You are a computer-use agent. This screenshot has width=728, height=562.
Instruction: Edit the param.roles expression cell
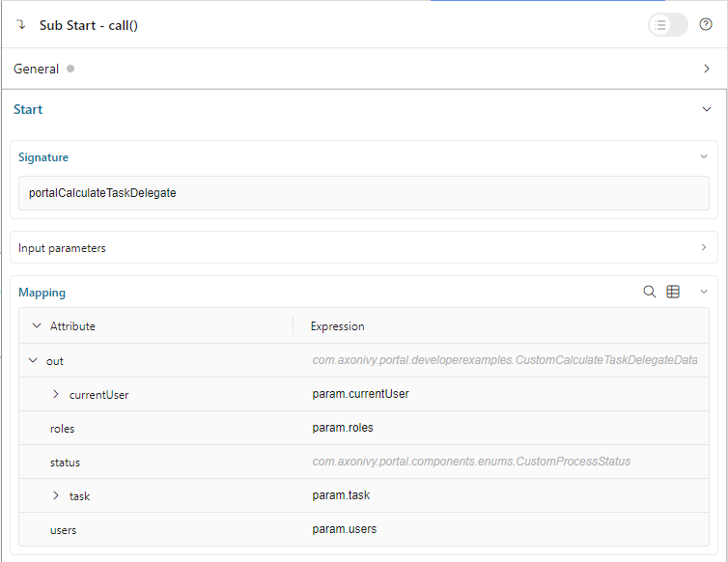[x=502, y=428]
